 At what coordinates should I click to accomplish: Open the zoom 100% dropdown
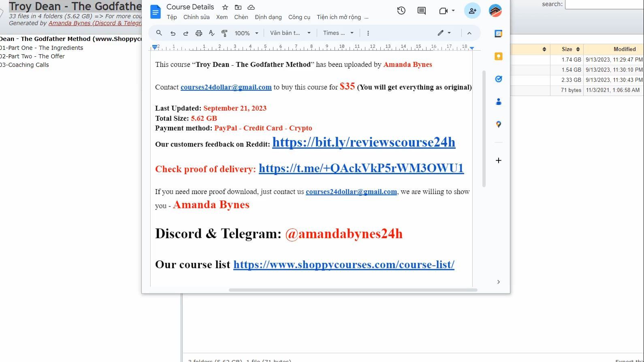pyautogui.click(x=246, y=33)
